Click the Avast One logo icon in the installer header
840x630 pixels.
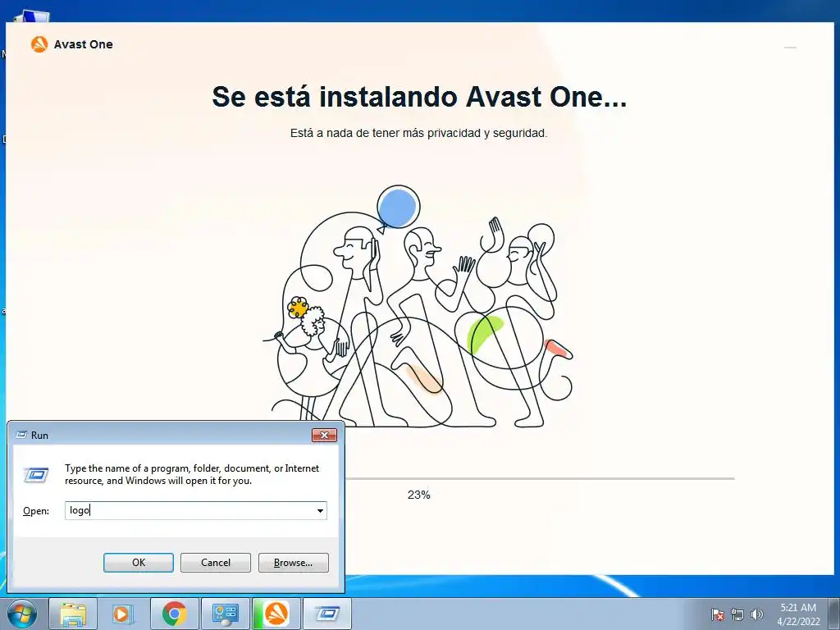pyautogui.click(x=39, y=44)
